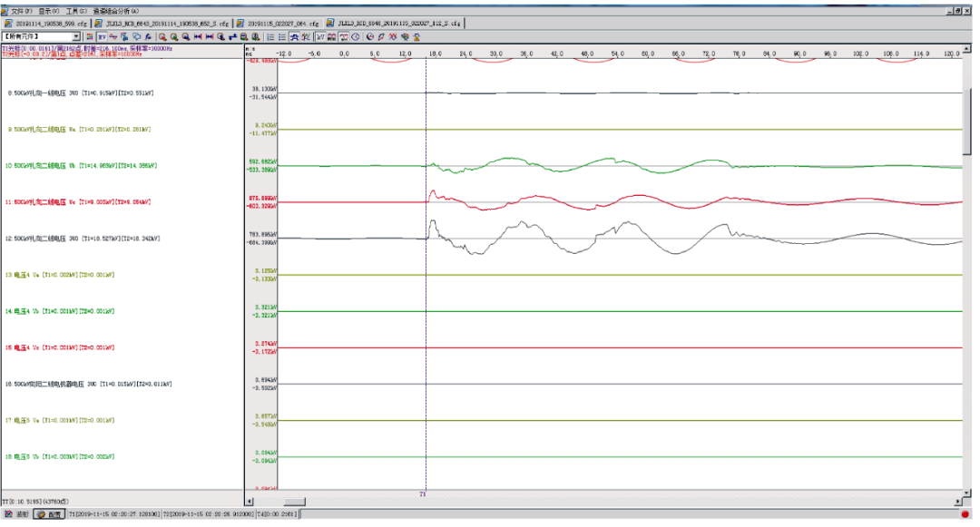Switch to the 波形 waveform view tab
Viewport: 980px width, 527px height.
[x=17, y=514]
